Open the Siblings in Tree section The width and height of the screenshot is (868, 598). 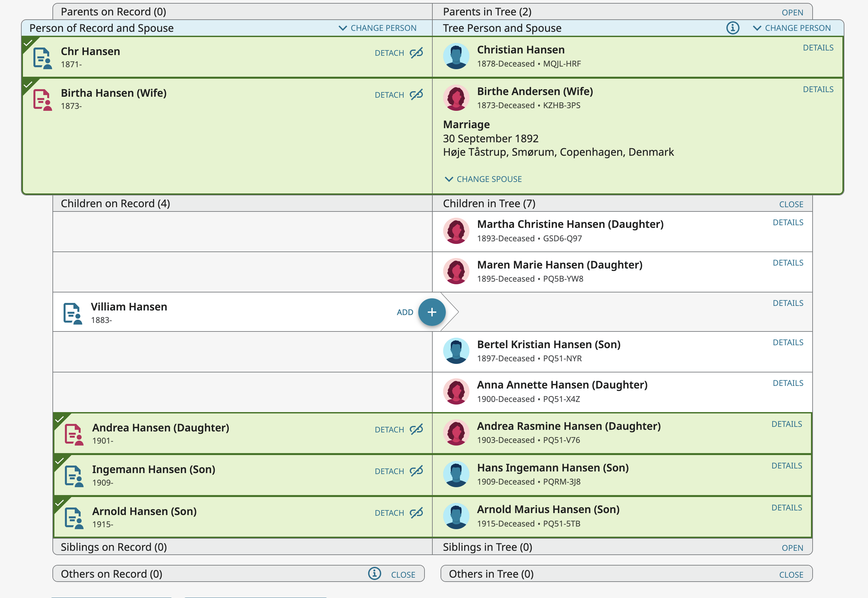pos(792,548)
